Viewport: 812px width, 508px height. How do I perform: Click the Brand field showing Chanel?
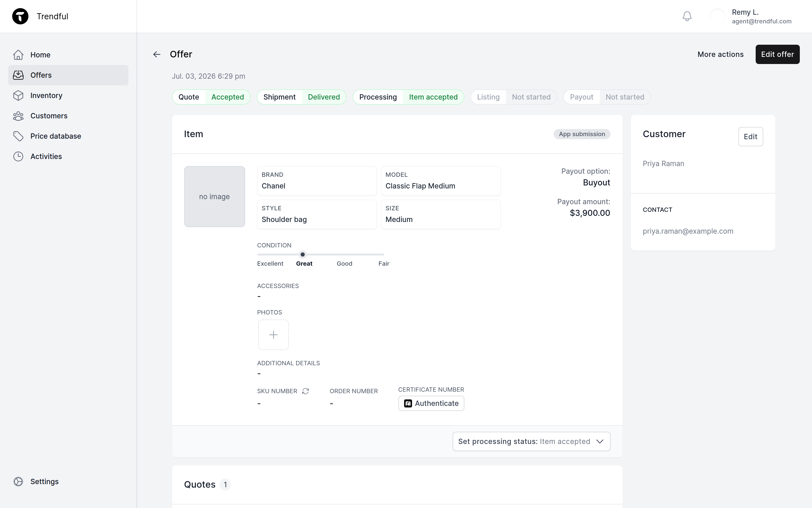pos(317,181)
